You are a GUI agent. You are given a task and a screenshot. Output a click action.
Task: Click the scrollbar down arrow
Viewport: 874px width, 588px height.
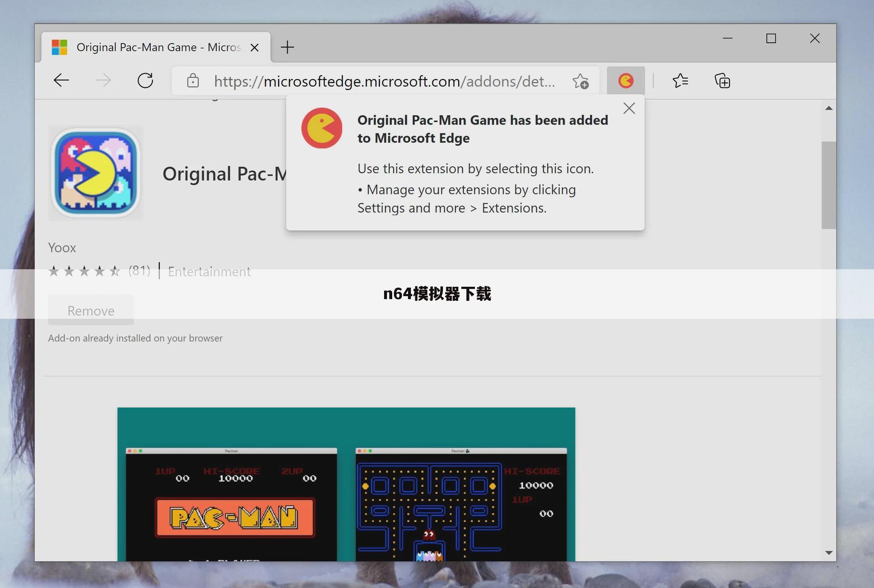[829, 553]
